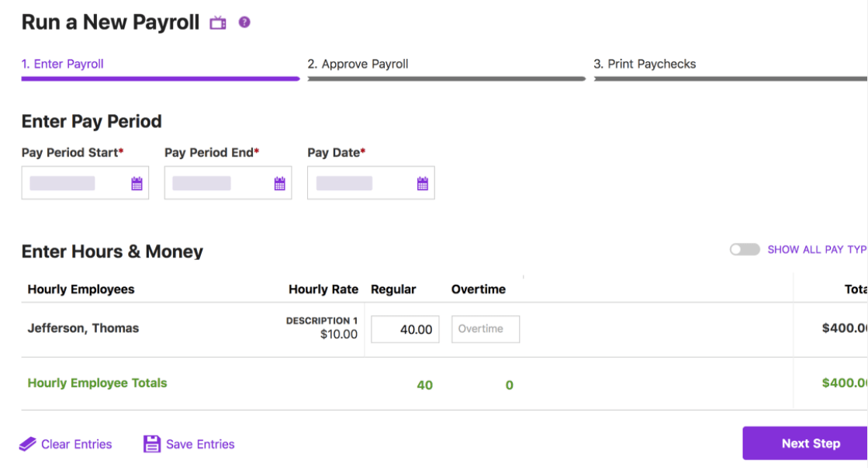This screenshot has height=468, width=868.
Task: Enable the Show All Pay Types switch
Action: pyautogui.click(x=745, y=249)
